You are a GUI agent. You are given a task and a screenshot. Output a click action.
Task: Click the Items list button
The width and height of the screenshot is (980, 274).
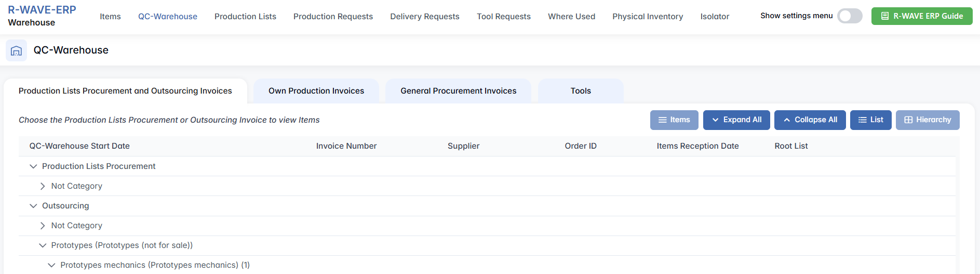(674, 120)
